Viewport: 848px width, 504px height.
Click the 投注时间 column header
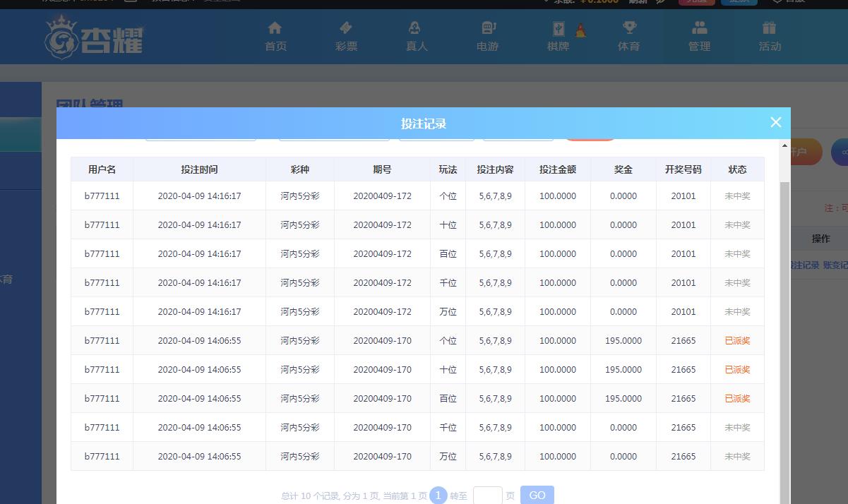(x=199, y=169)
